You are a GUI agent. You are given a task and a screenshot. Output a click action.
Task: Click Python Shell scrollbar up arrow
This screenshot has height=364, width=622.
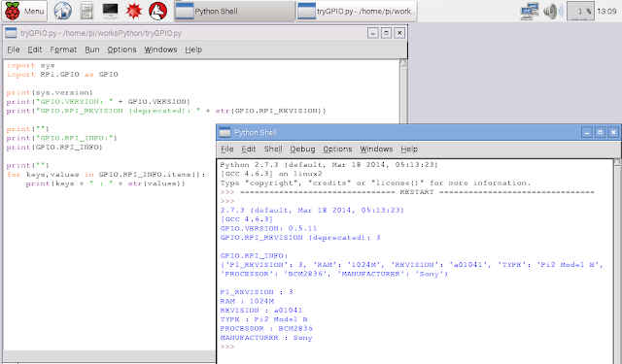click(617, 163)
